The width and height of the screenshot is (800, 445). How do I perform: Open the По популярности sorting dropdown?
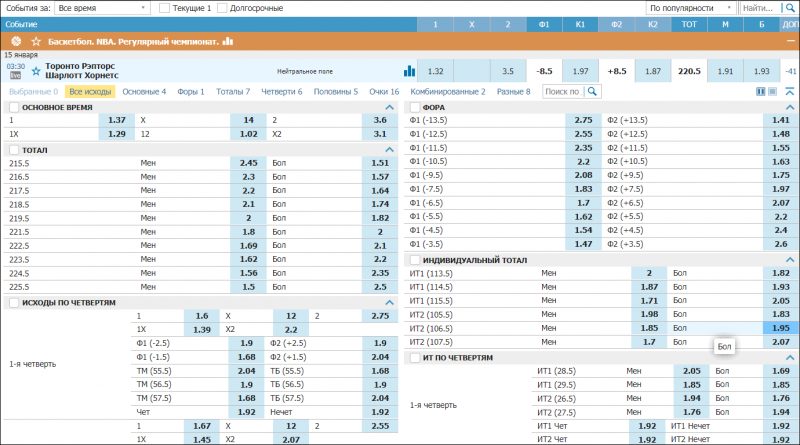click(x=691, y=8)
